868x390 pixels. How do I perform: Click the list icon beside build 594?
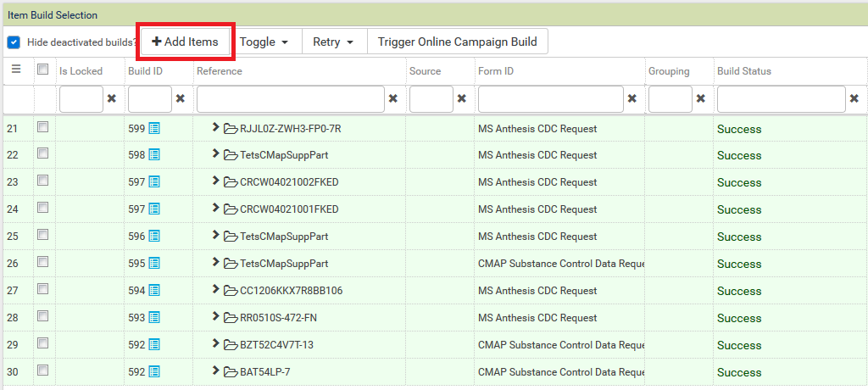[154, 291]
